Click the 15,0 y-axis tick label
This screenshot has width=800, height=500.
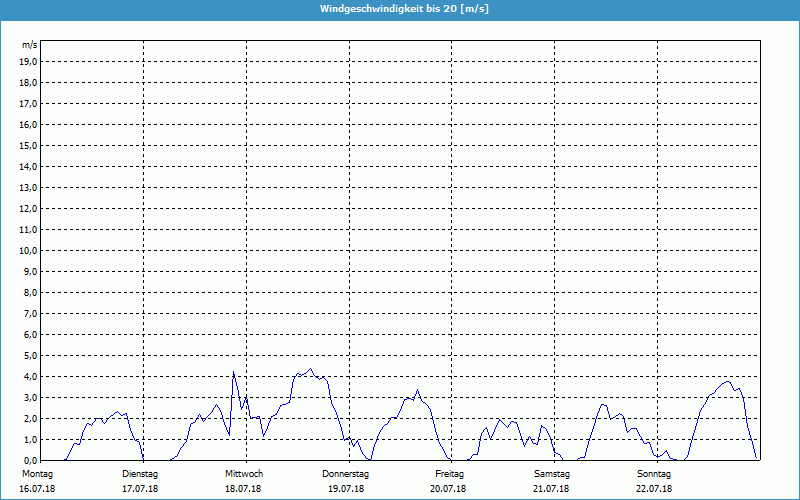click(28, 146)
